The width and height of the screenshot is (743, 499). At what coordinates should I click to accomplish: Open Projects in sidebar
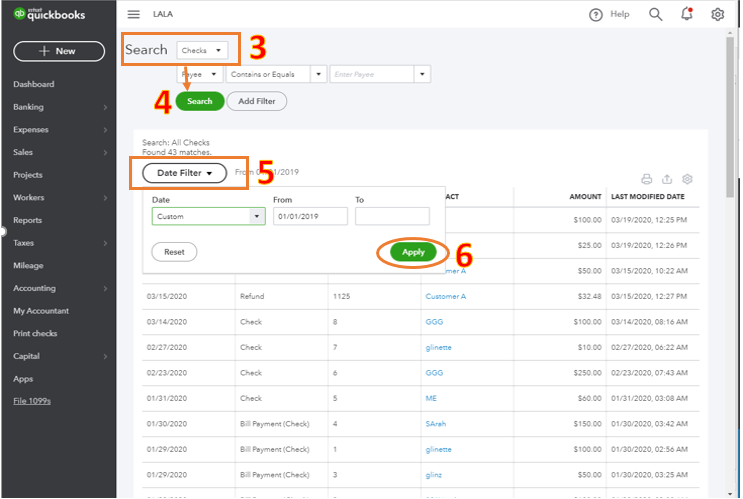click(x=28, y=175)
